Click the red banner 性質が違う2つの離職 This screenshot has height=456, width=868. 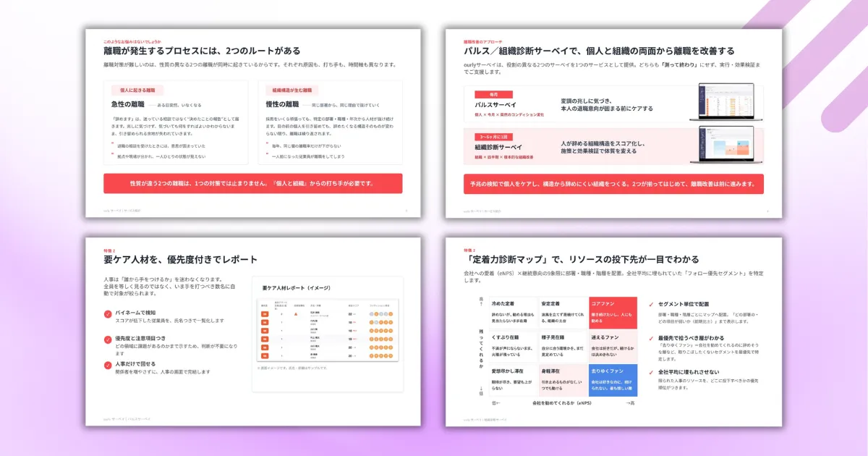253,183
